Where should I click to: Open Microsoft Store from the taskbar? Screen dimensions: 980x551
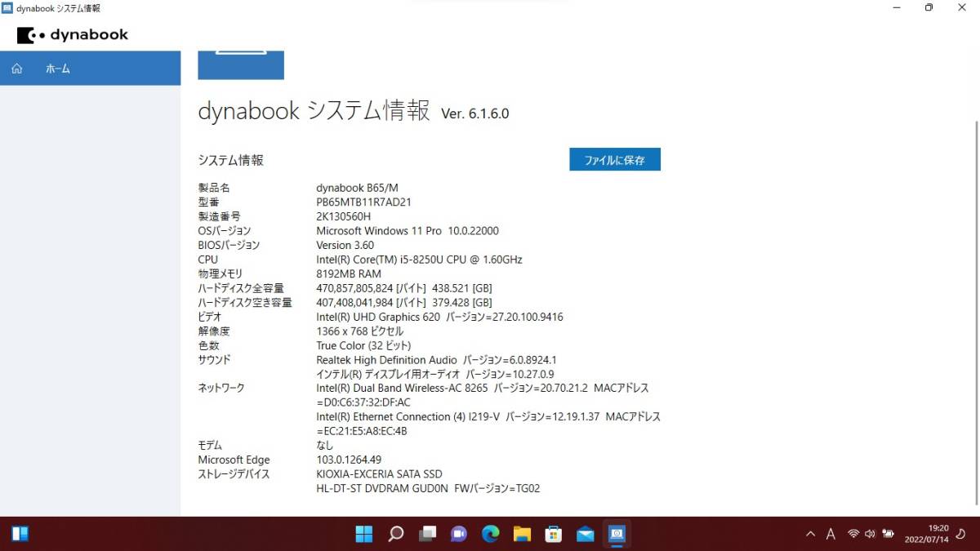tap(554, 535)
